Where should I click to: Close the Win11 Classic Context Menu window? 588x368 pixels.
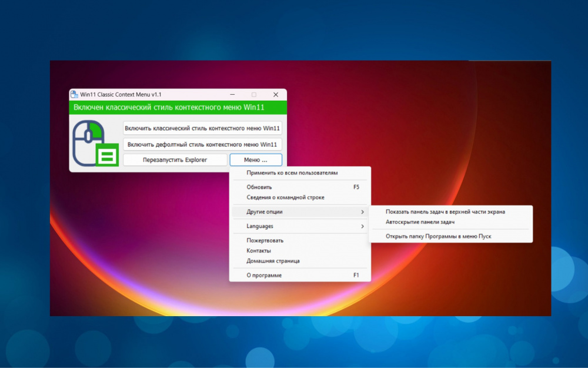coord(276,94)
